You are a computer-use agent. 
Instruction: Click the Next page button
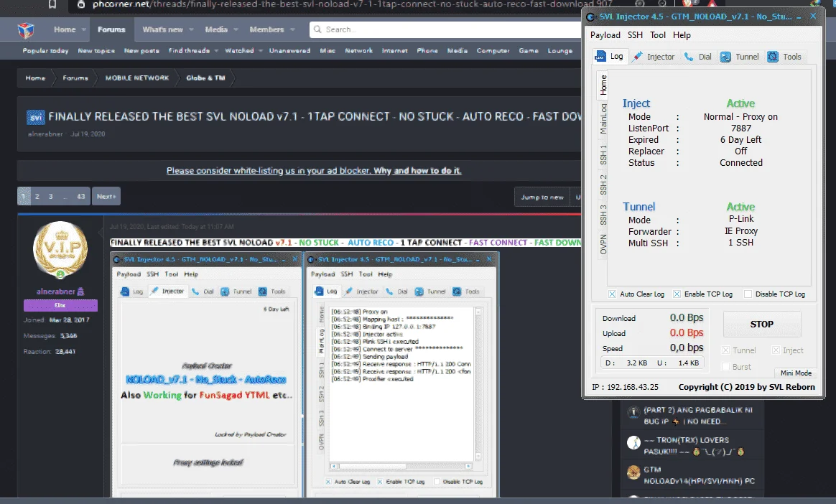pyautogui.click(x=106, y=196)
